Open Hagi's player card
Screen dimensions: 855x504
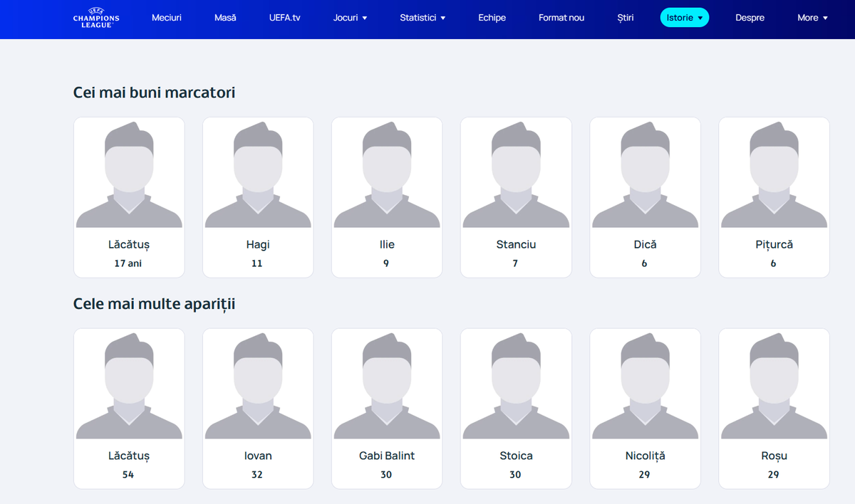coord(258,196)
